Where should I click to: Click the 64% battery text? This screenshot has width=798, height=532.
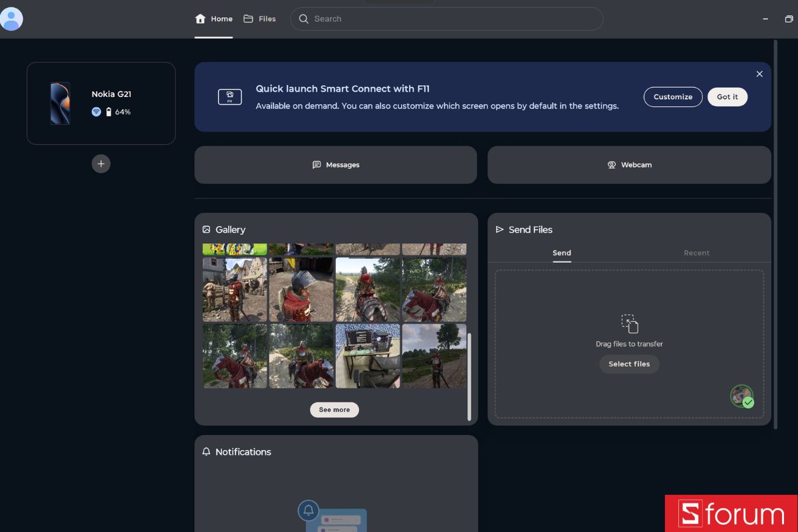[x=123, y=112]
